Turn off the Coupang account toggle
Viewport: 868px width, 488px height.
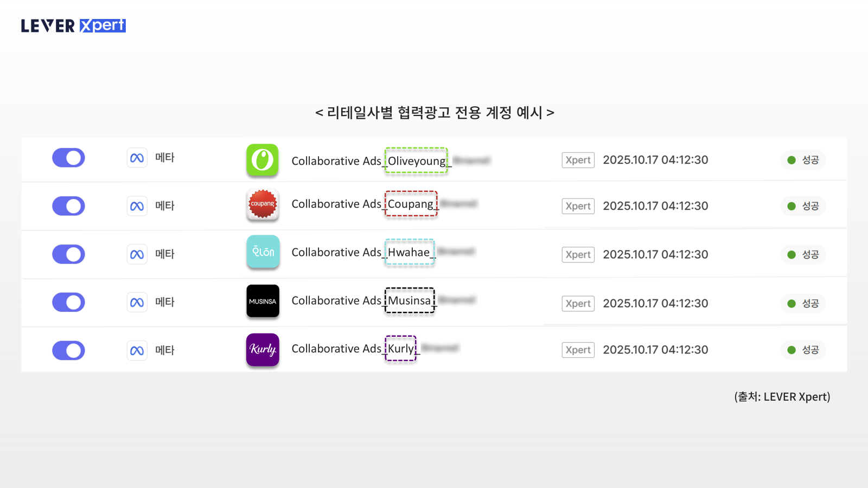point(68,206)
